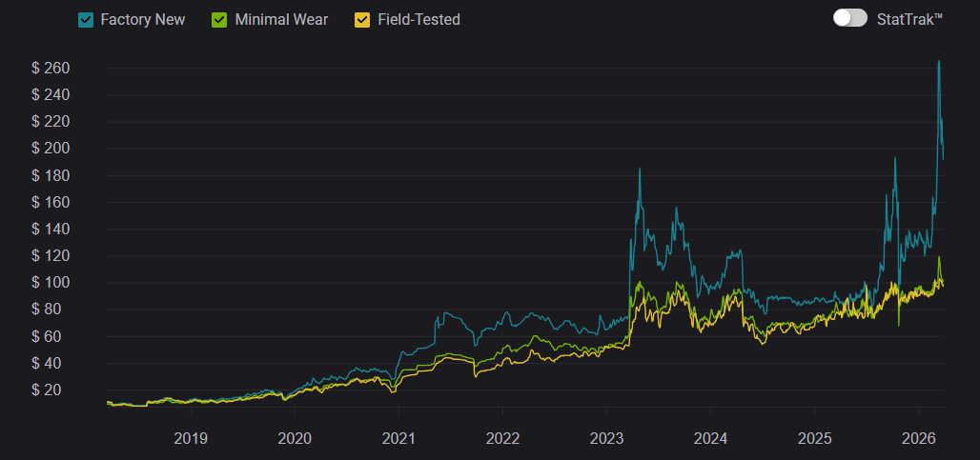Viewport: 980px width, 460px height.
Task: Click the Minimal Wear legend label
Action: pos(280,19)
